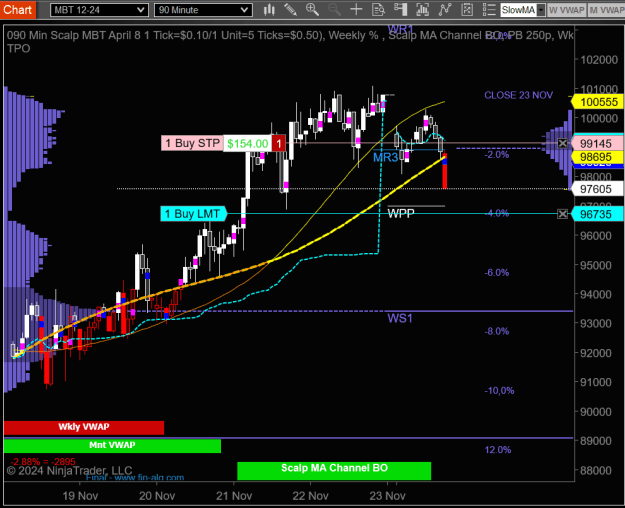The height and width of the screenshot is (508, 625).
Task: Select the drawing tools pencil icon
Action: coord(290,10)
